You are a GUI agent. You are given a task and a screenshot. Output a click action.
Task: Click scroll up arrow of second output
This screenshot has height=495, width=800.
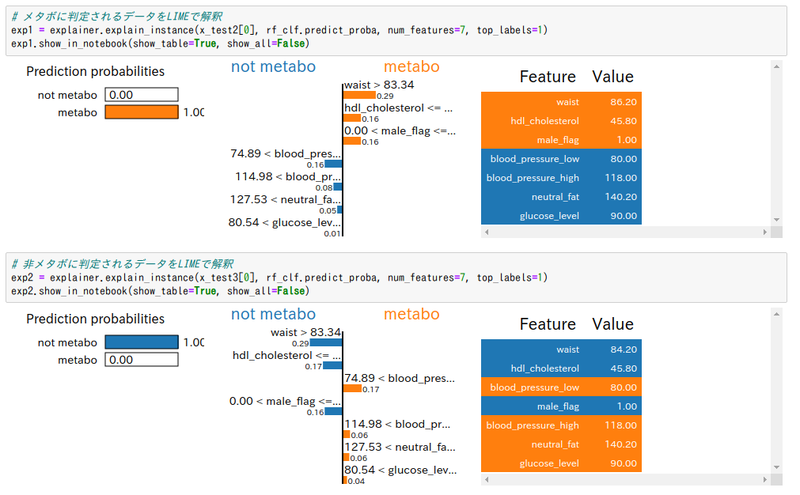coord(776,314)
